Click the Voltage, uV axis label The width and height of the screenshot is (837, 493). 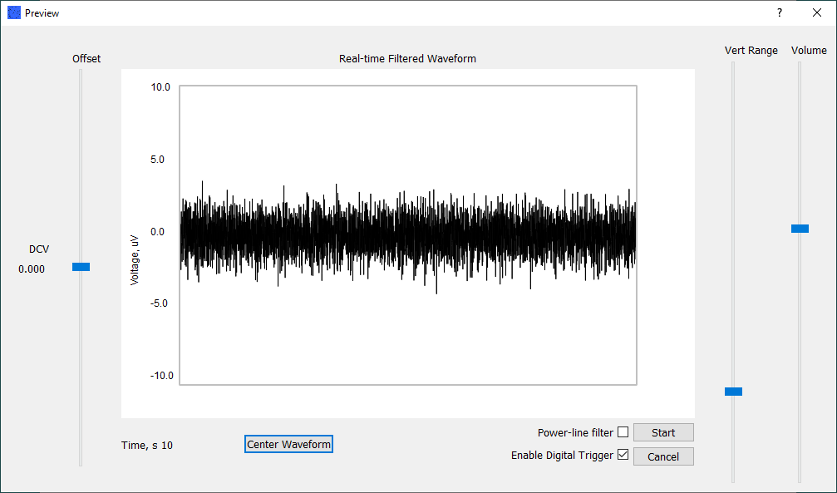[134, 259]
